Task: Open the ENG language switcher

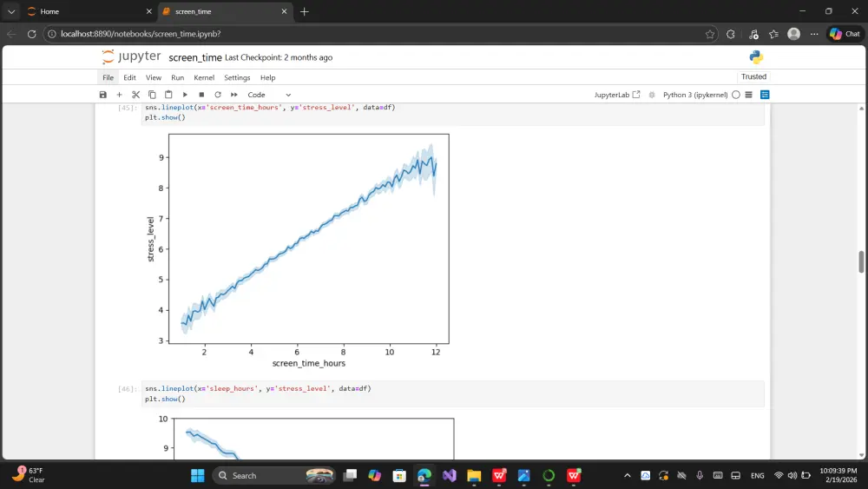Action: (757, 475)
